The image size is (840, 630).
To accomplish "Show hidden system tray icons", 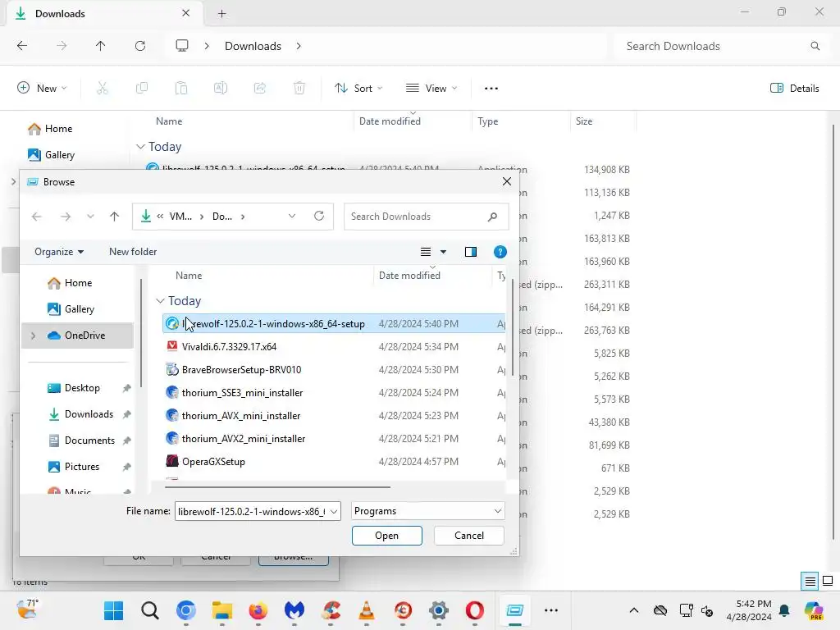I will pos(634,610).
